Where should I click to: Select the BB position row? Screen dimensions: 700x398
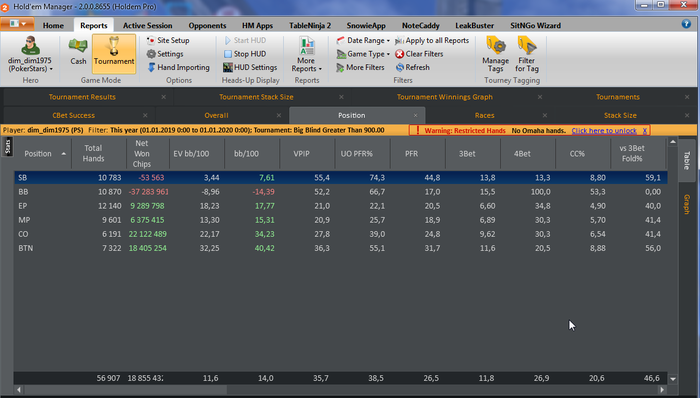341,192
